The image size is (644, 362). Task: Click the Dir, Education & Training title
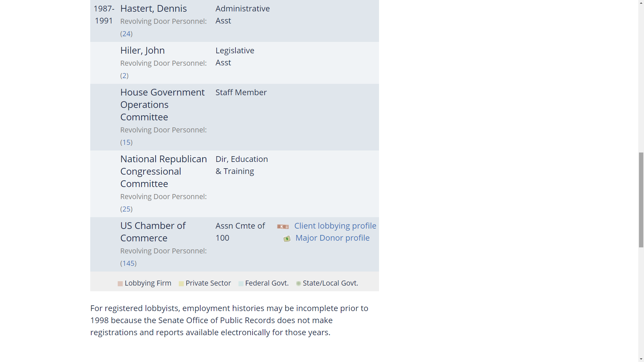click(241, 165)
